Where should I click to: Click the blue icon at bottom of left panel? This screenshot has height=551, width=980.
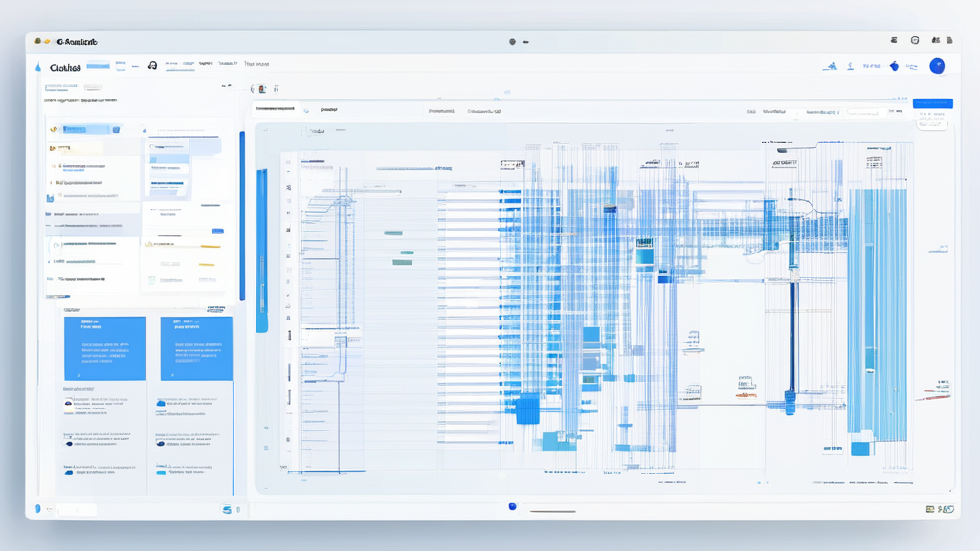point(227,510)
